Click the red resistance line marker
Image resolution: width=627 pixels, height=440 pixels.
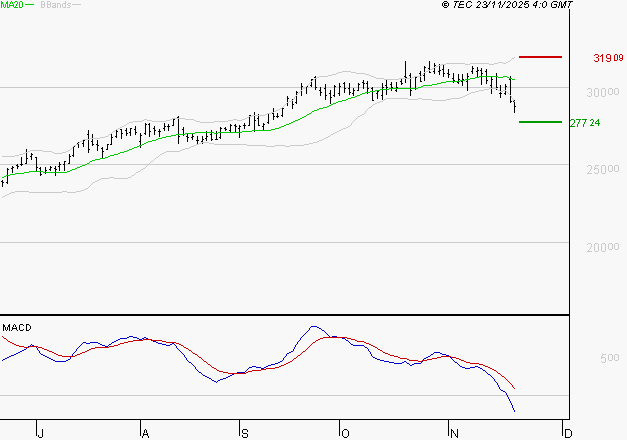[x=540, y=57]
